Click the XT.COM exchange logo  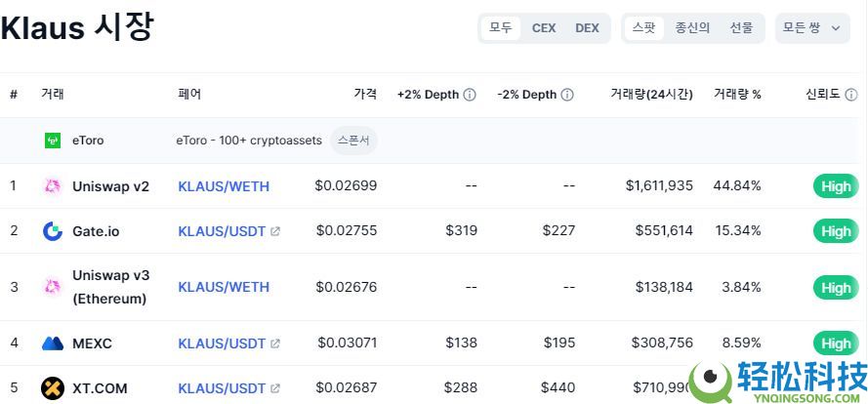53,388
